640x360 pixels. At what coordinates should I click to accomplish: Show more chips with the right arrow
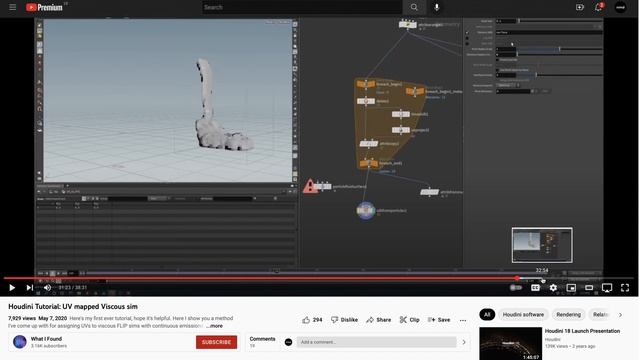[x=620, y=315]
